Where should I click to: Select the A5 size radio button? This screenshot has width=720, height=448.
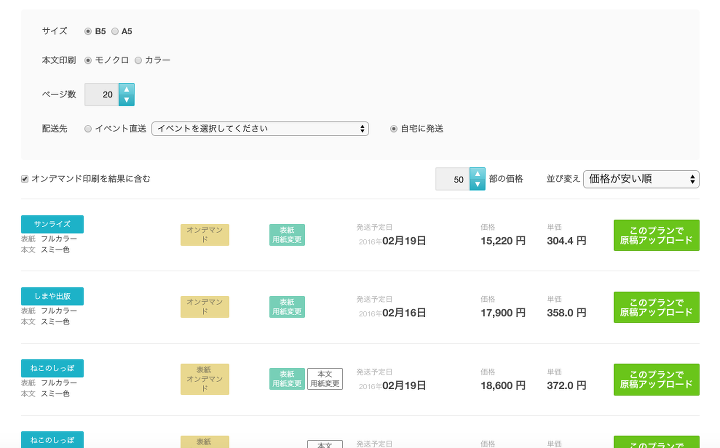[x=115, y=31]
